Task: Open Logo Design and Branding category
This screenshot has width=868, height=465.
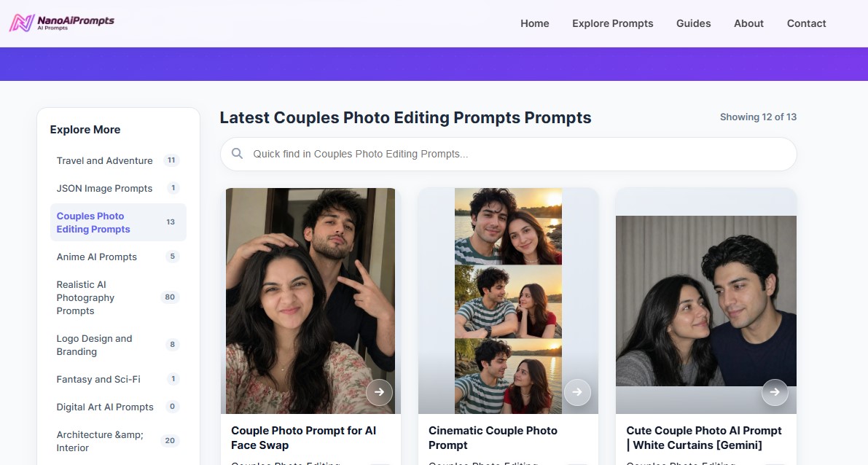Action: 118,345
